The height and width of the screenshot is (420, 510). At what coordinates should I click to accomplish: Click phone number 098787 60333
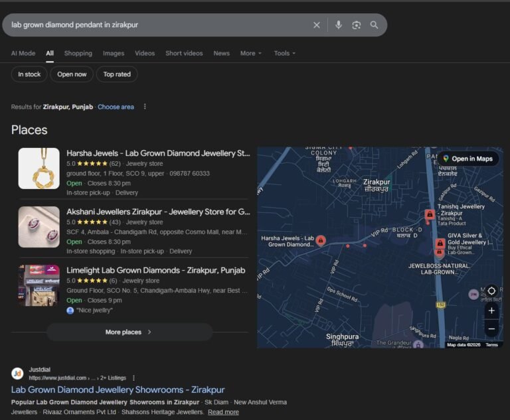coord(190,174)
